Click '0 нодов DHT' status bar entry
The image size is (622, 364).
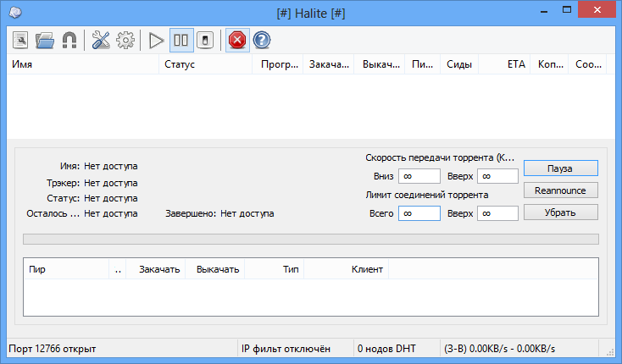(x=386, y=349)
